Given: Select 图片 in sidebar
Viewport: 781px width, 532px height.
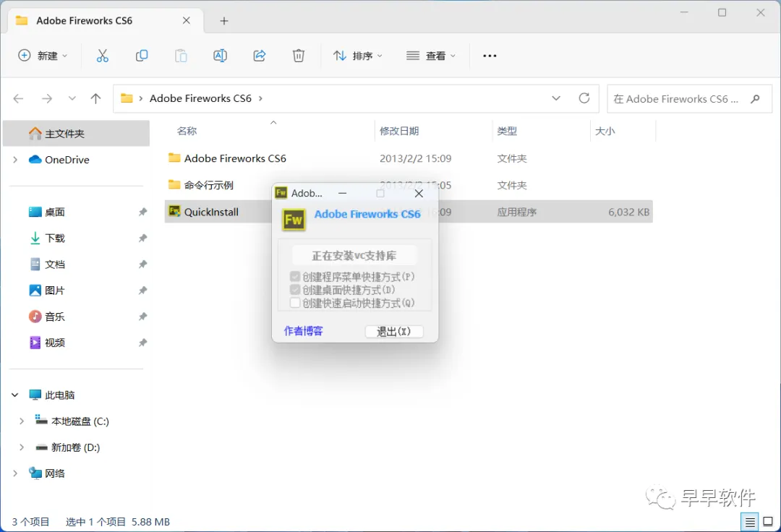Looking at the screenshot, I should pyautogui.click(x=55, y=290).
